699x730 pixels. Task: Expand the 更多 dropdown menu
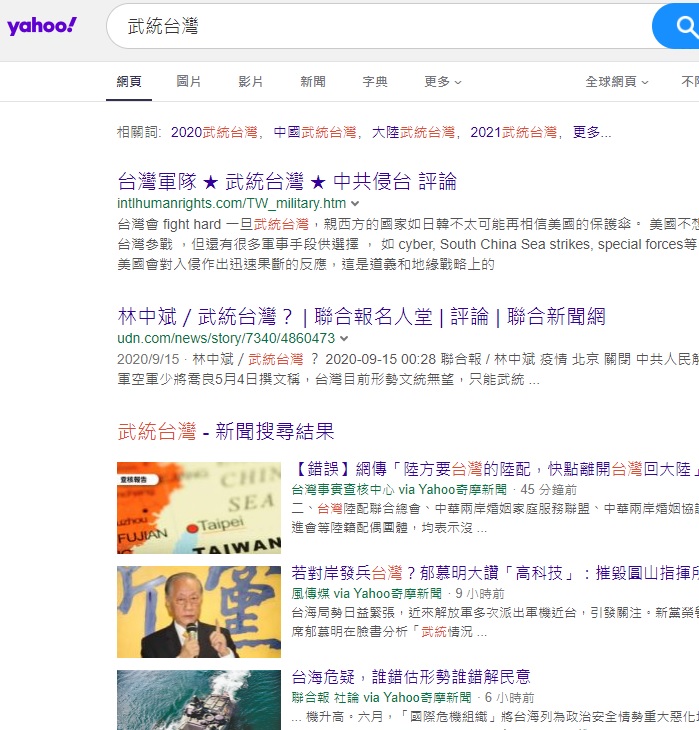point(442,82)
